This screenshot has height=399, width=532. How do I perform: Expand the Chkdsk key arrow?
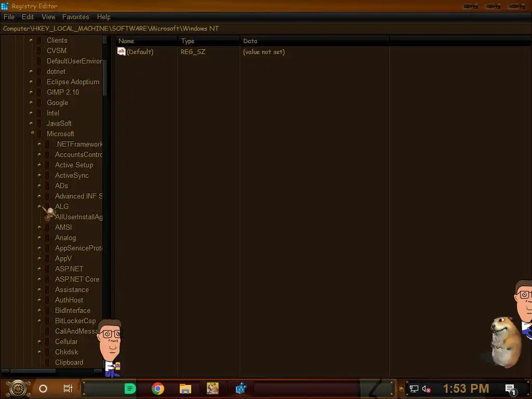tap(39, 352)
